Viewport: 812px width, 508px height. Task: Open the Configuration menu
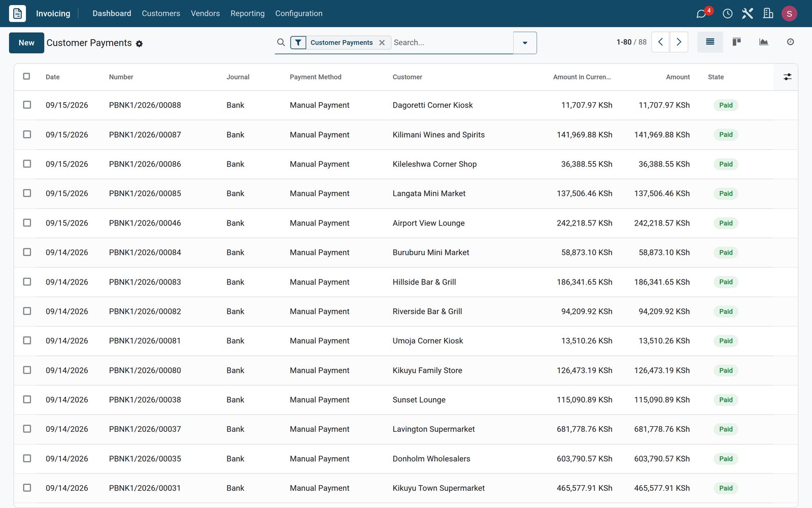click(299, 14)
